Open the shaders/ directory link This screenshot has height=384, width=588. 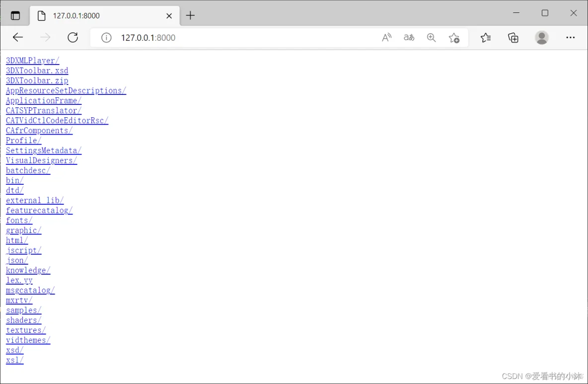click(x=24, y=320)
